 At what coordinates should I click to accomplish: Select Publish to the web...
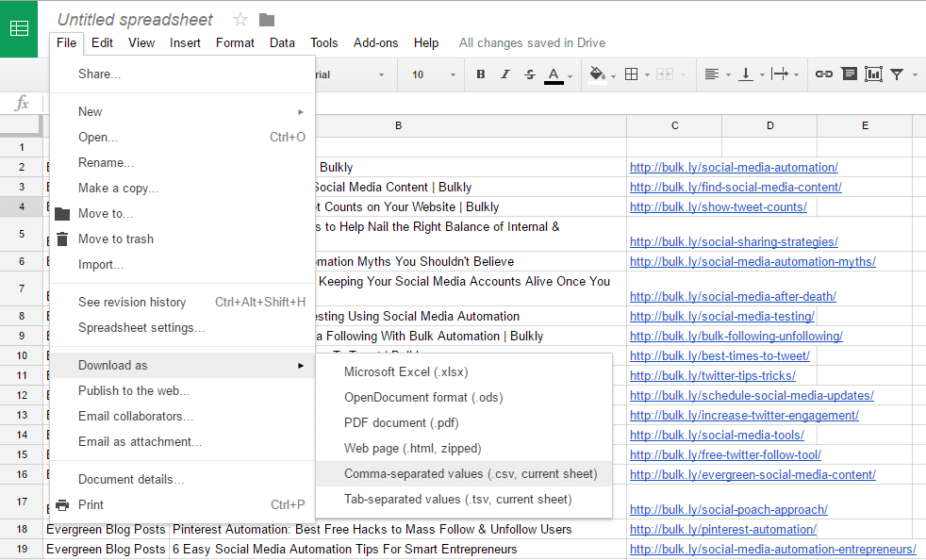(183, 390)
